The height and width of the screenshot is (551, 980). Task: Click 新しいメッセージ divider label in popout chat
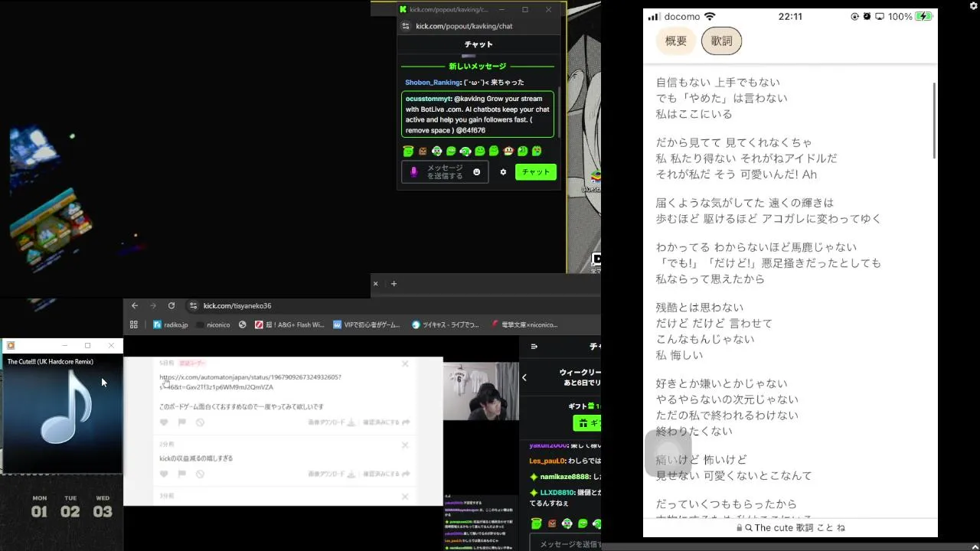[478, 67]
